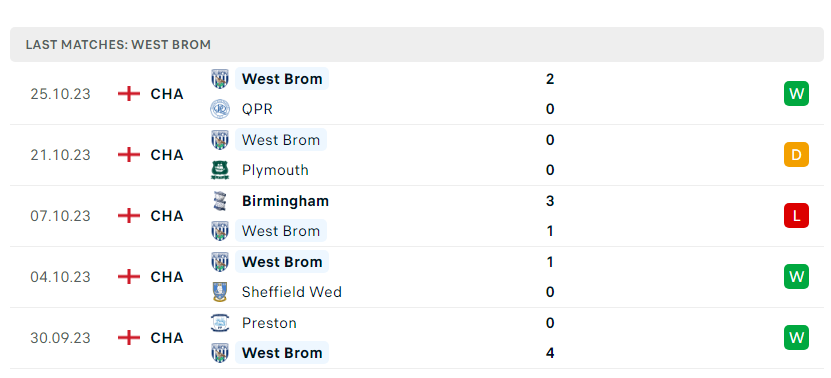Viewport: 831px width, 378px height.
Task: Click the orange D draw badge
Action: [797, 155]
